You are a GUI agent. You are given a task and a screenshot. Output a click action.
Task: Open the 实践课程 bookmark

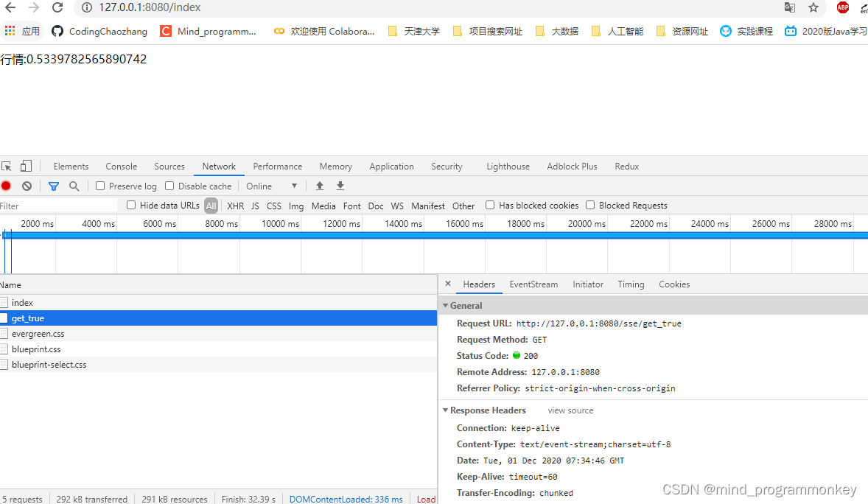(746, 32)
